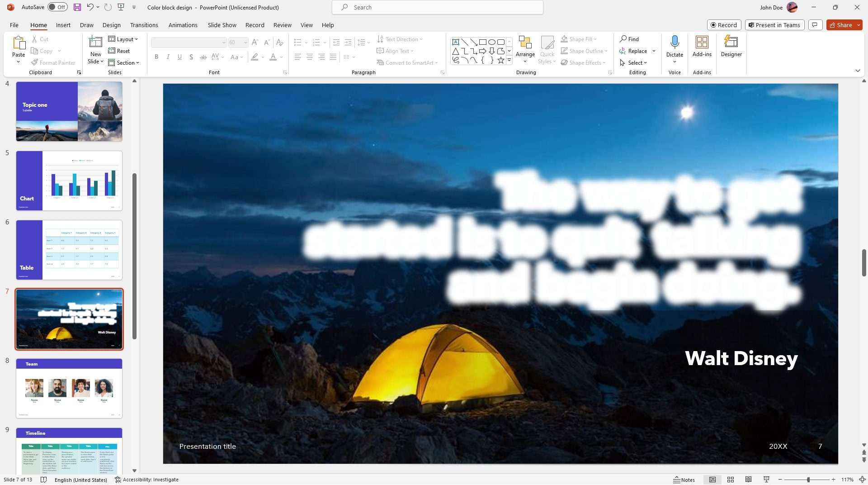Viewport: 868px width, 485px height.
Task: Switch to the Animations tab
Action: click(x=183, y=25)
